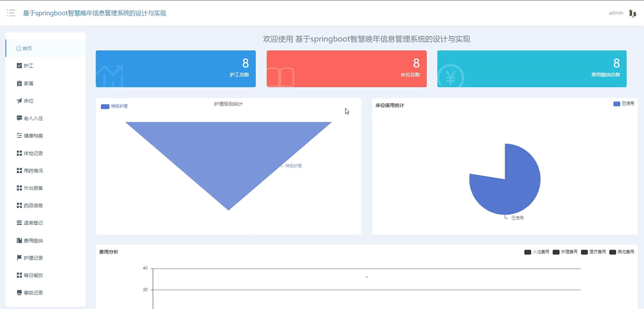
Task: Click the 护工总数 statistic card
Action: [176, 69]
